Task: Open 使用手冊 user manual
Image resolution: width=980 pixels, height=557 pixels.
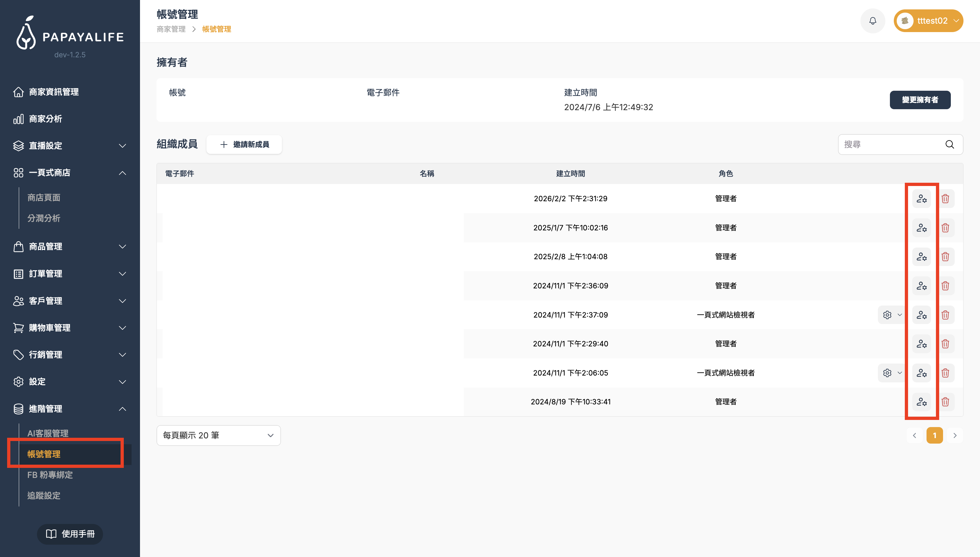Action: (70, 534)
